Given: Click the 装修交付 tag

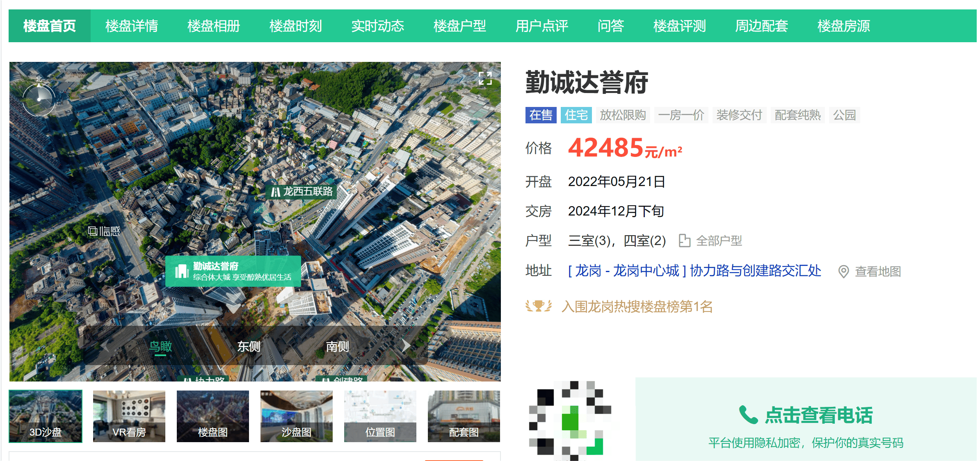Looking at the screenshot, I should point(739,115).
